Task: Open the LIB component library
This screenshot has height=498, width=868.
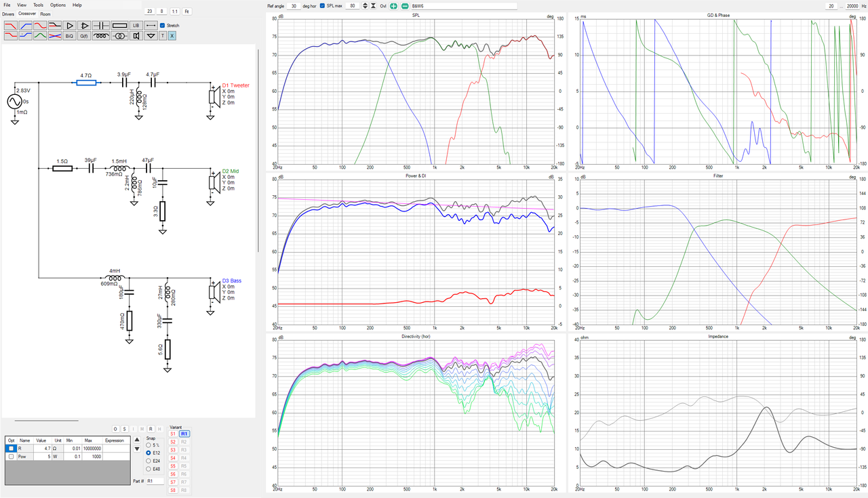Action: tap(136, 25)
